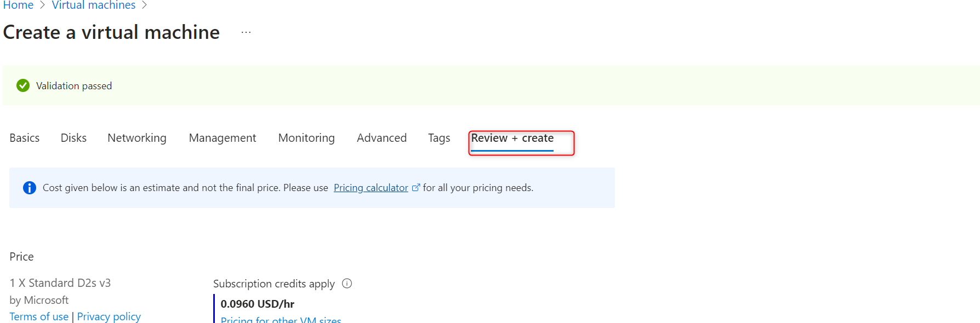Image resolution: width=980 pixels, height=323 pixels.
Task: Open the Privacy policy link
Action: 109,316
